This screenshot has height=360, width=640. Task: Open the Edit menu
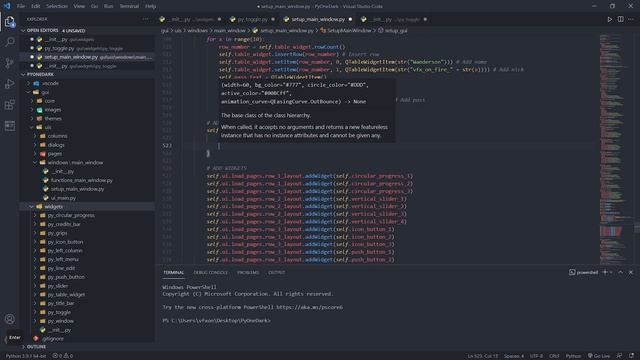(36, 6)
